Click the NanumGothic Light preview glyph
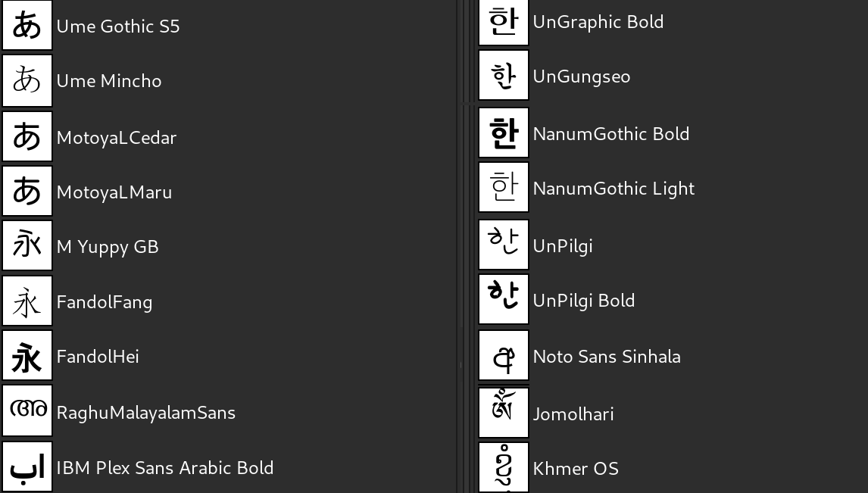 (503, 187)
